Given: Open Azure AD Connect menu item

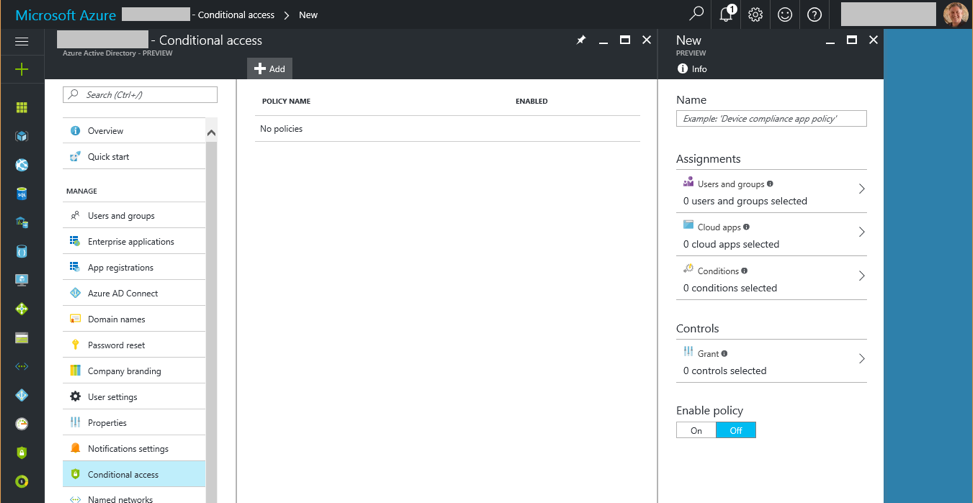Looking at the screenshot, I should [x=134, y=293].
